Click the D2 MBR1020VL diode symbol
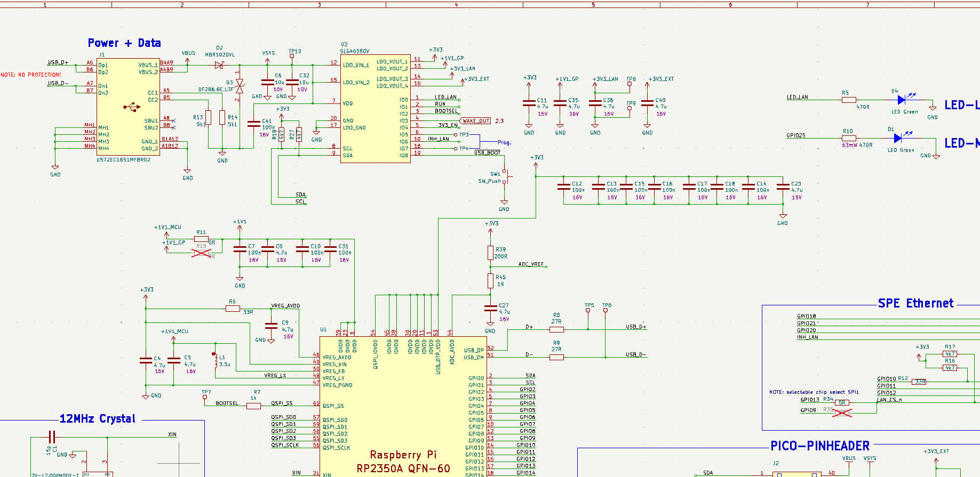This screenshot has height=477, width=980. coord(219,65)
